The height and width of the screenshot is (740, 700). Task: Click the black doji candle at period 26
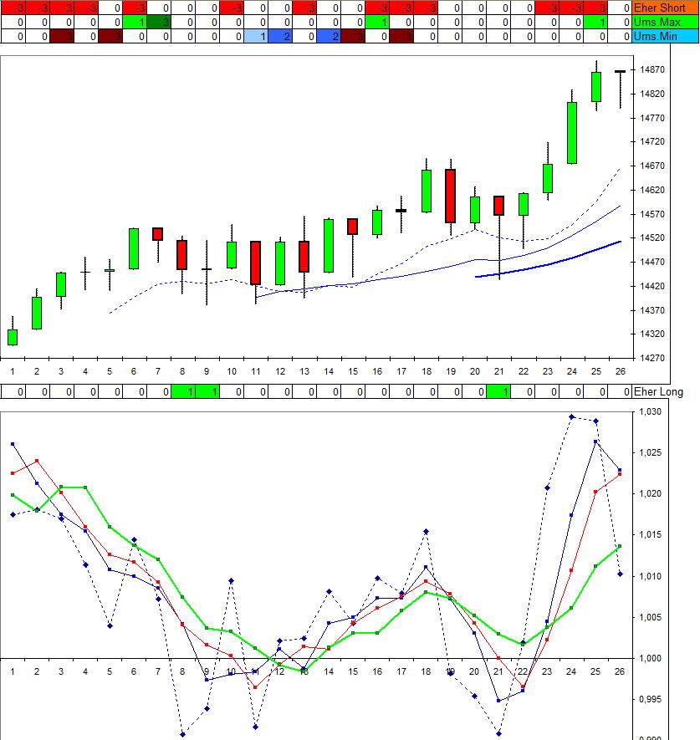tap(620, 72)
